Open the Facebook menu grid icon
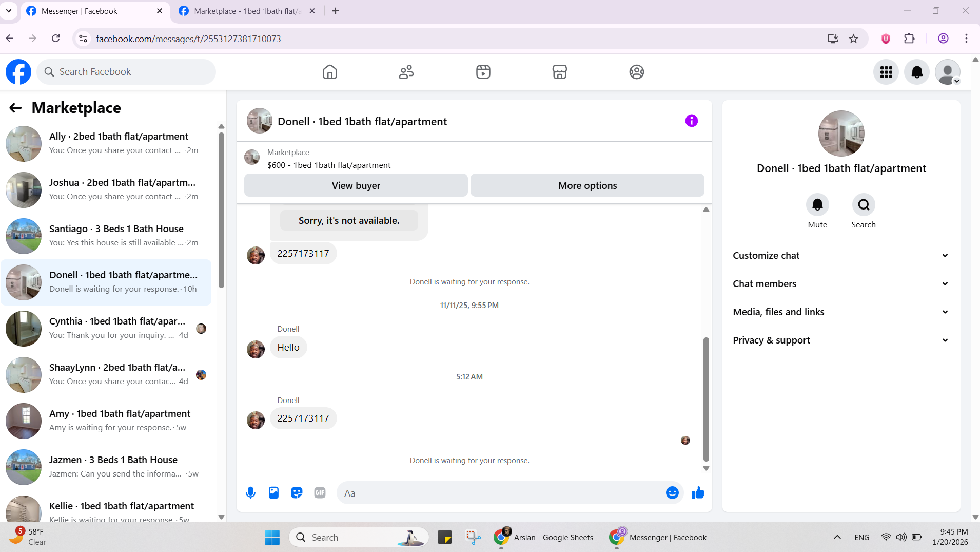The width and height of the screenshot is (980, 552). 886,72
